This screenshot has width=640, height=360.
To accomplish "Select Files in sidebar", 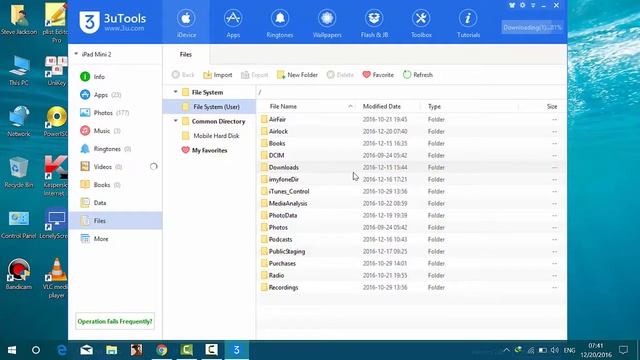I will pyautogui.click(x=115, y=220).
